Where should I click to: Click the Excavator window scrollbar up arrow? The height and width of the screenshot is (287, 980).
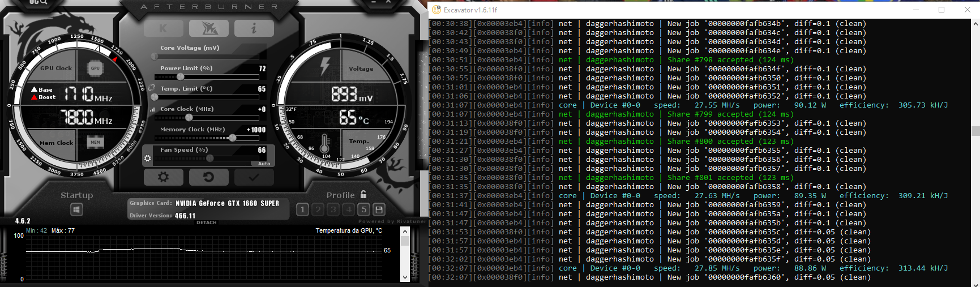tap(975, 24)
